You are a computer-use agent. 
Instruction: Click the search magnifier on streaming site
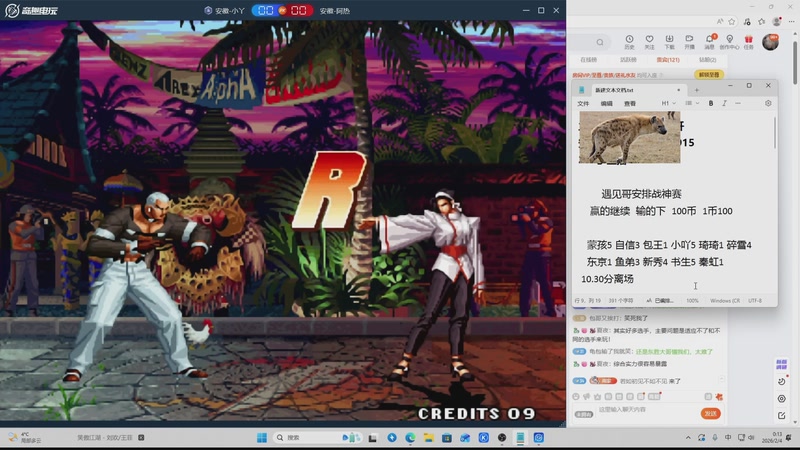pos(600,42)
